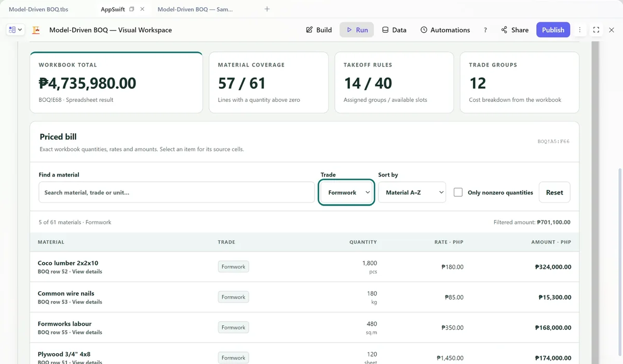623x364 pixels.
Task: Click the ₱85.00 rate cell
Action: (x=454, y=298)
